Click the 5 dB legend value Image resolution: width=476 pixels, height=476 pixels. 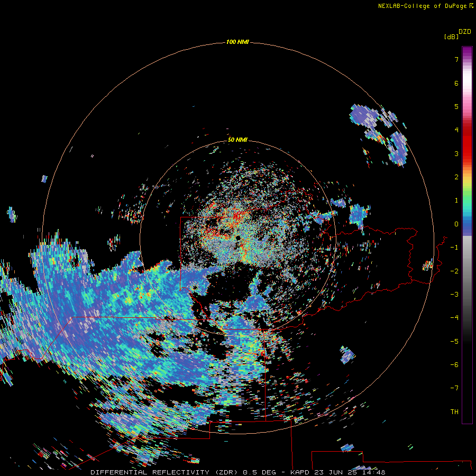pyautogui.click(x=456, y=106)
